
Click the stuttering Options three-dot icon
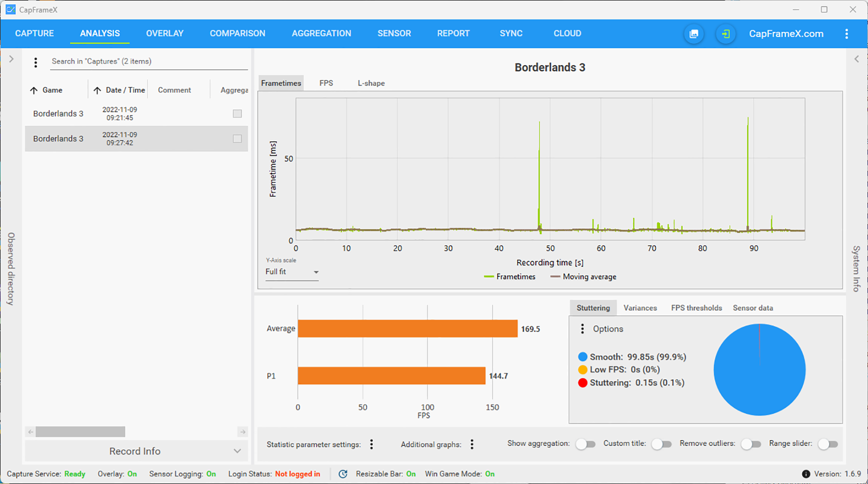coord(582,329)
